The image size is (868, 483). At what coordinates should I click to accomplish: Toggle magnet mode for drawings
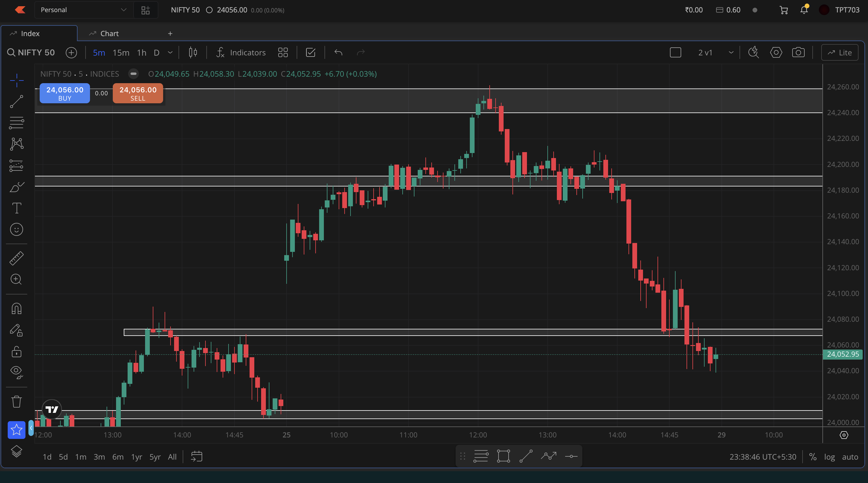coord(17,308)
